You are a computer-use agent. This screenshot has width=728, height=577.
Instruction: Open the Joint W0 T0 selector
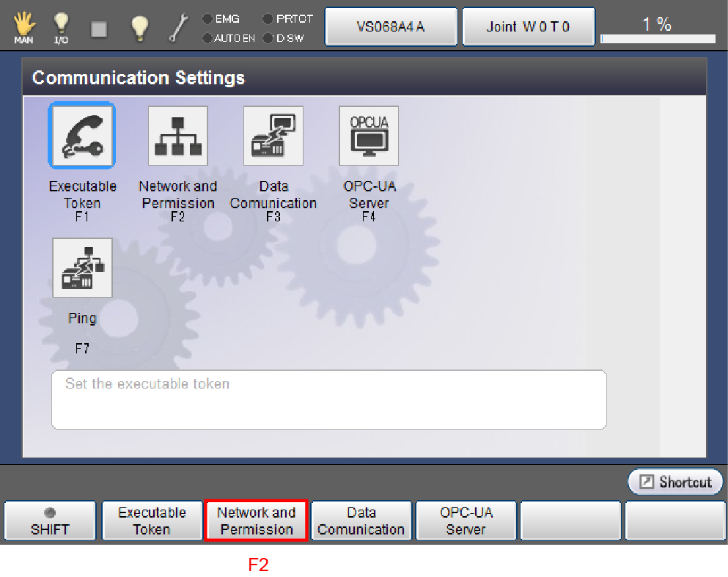(x=528, y=27)
